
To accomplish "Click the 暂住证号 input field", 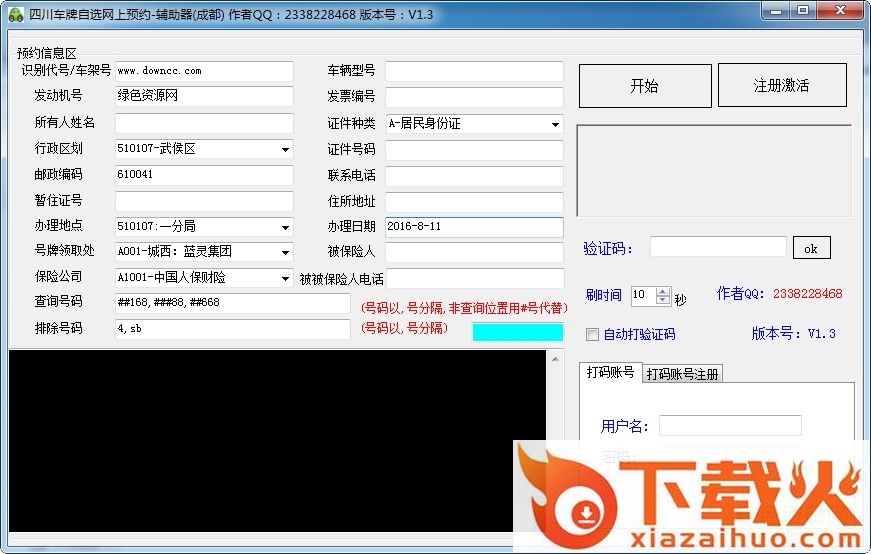I will [204, 201].
